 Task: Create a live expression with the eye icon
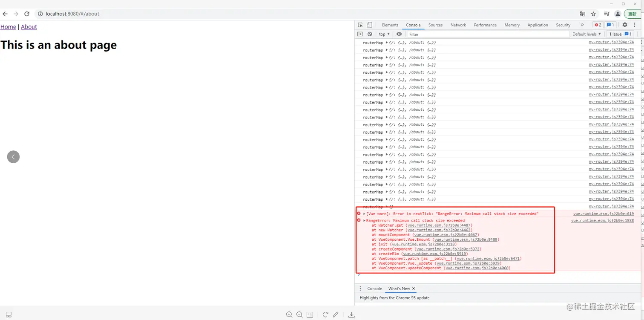pos(399,34)
